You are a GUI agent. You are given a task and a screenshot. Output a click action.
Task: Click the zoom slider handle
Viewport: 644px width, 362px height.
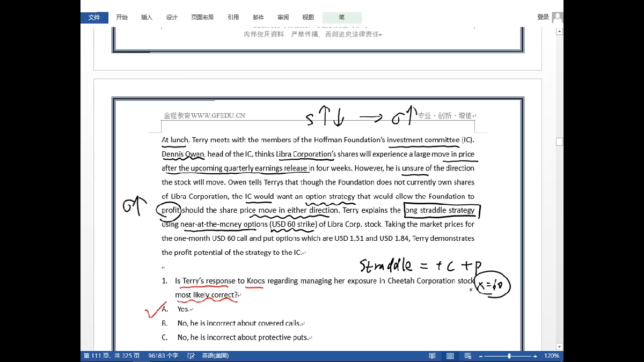(x=509, y=356)
